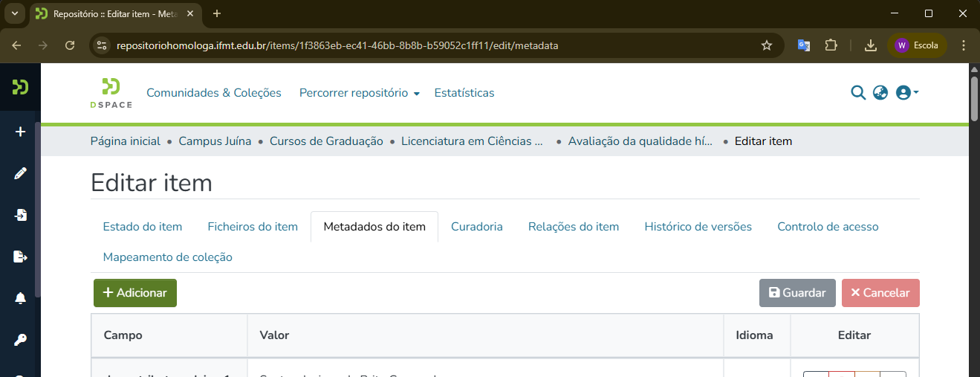Reload the page
The height and width of the screenshot is (377, 980).
coord(70,45)
